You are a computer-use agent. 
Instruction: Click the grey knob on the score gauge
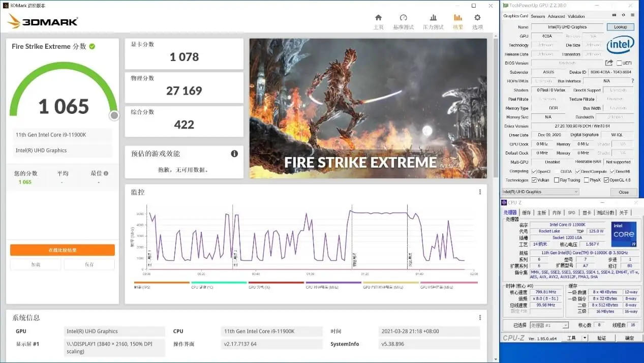[x=114, y=115]
